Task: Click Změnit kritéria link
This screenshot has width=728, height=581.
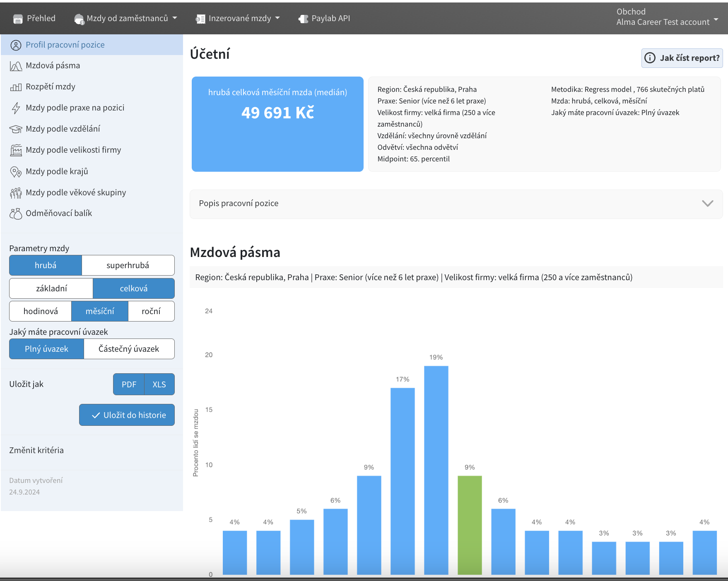Action: [36, 451]
